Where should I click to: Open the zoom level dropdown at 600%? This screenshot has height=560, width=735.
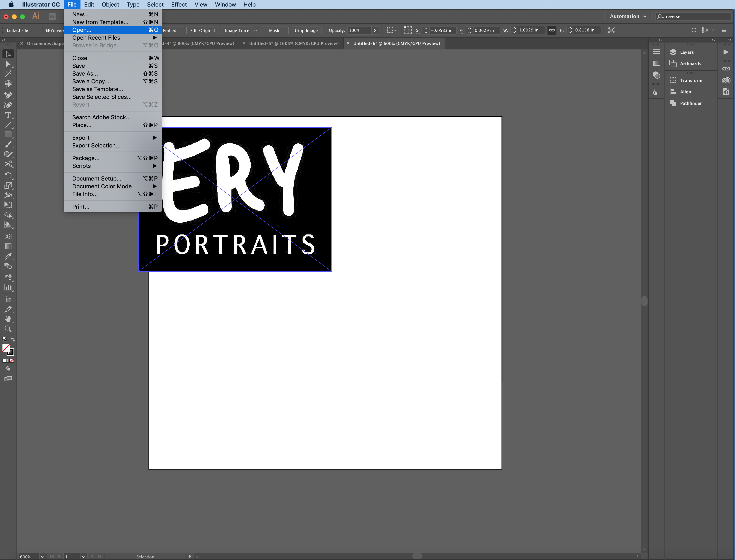coord(42,557)
